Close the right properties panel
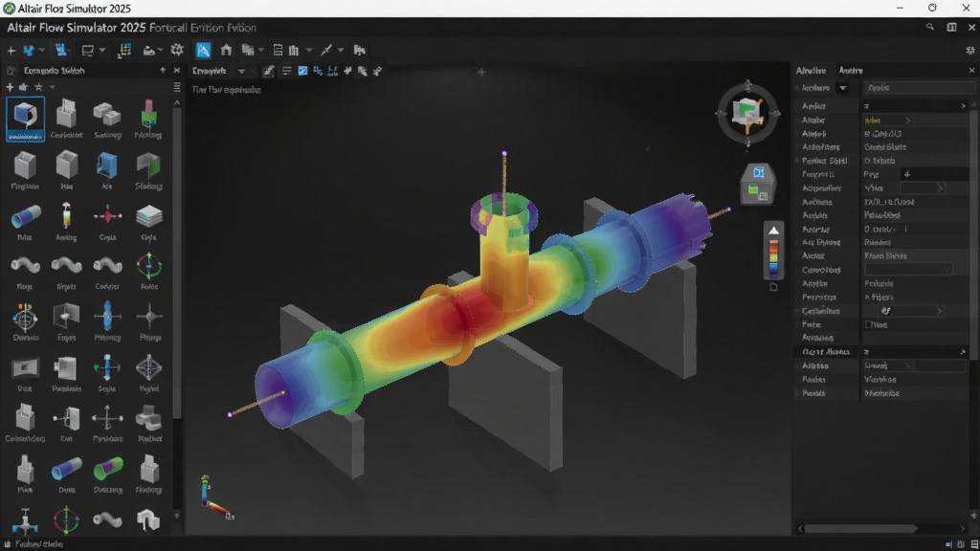Screen dimensions: 980x551 (972, 71)
